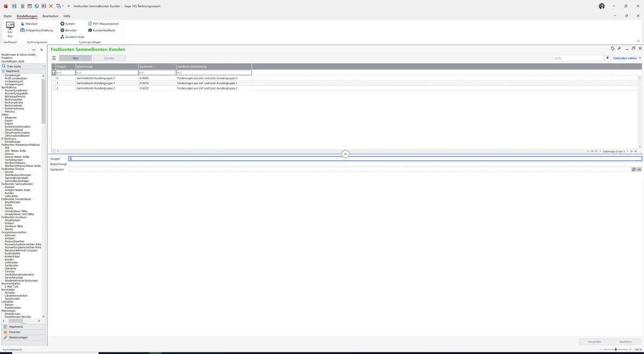Open Favoriten in the navigation pane
This screenshot has width=644, height=354.
pos(23,332)
